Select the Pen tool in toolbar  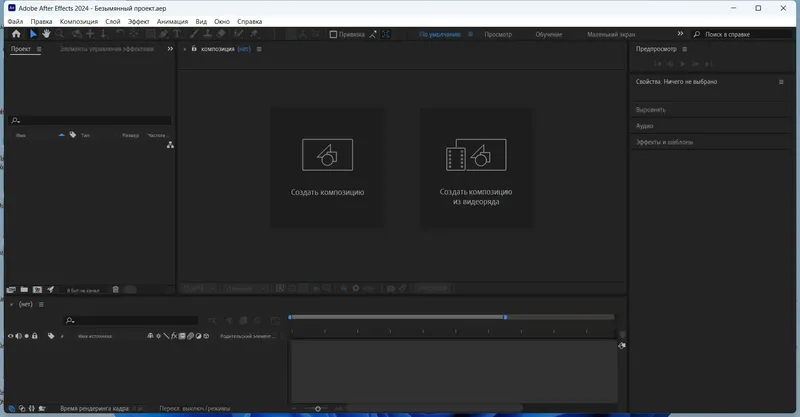pyautogui.click(x=163, y=34)
